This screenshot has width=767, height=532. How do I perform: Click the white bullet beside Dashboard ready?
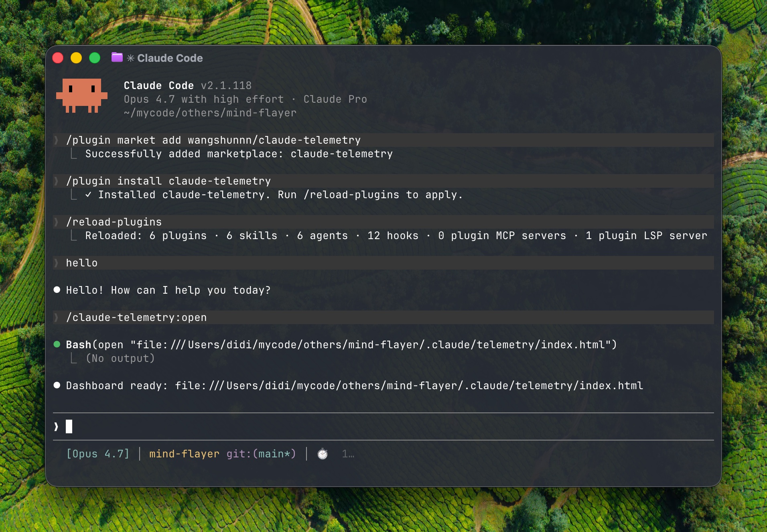57,385
